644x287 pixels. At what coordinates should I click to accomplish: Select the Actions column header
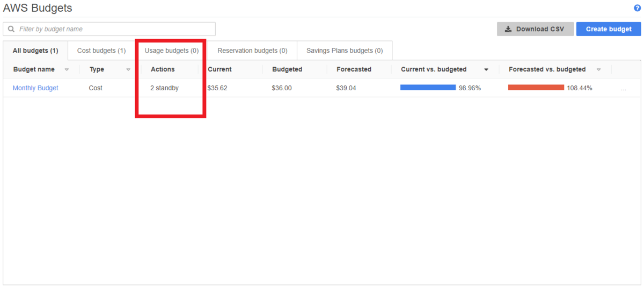tap(163, 69)
